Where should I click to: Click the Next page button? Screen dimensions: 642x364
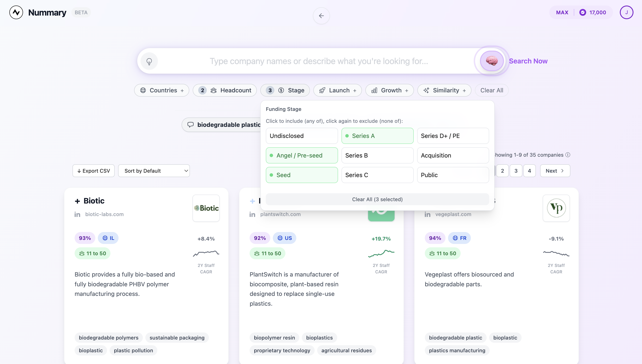tap(555, 171)
